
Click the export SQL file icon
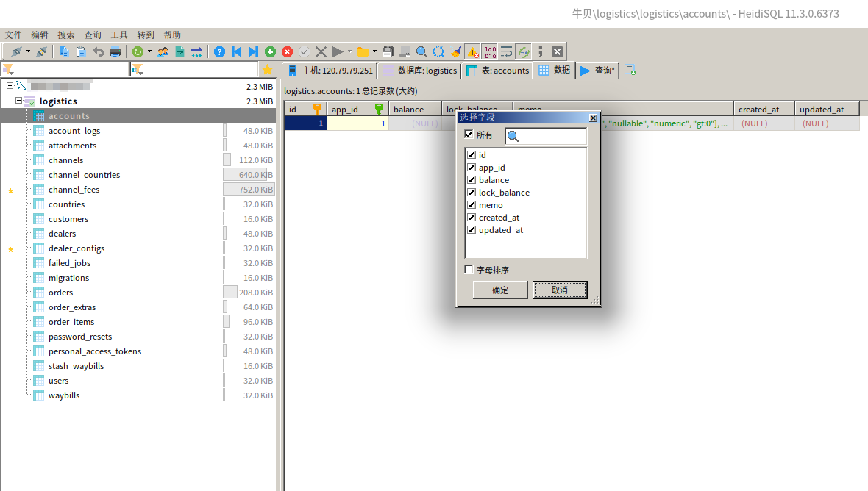(180, 52)
